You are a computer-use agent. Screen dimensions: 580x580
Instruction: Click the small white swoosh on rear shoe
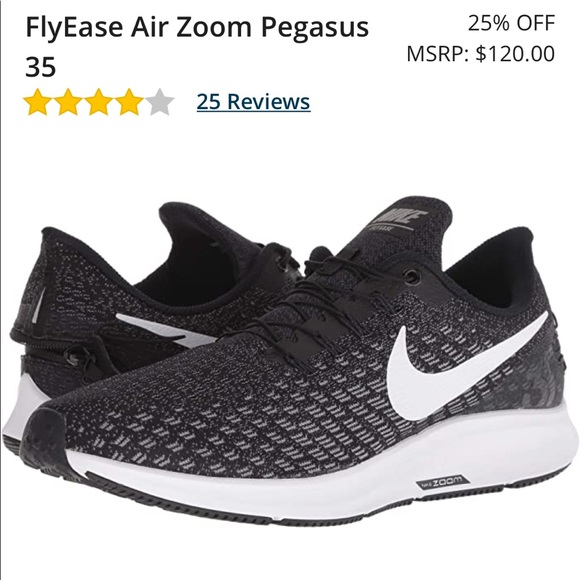tap(165, 331)
